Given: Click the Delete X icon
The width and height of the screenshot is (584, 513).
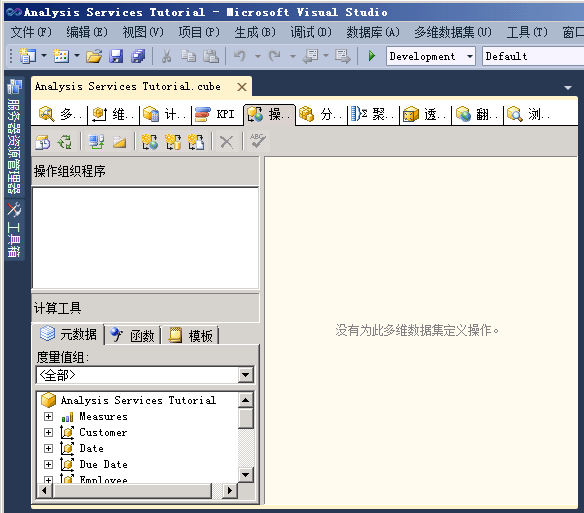Looking at the screenshot, I should coord(226,142).
